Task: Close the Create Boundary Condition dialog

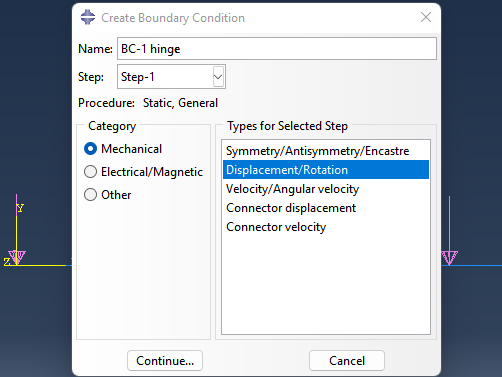Action: [426, 17]
